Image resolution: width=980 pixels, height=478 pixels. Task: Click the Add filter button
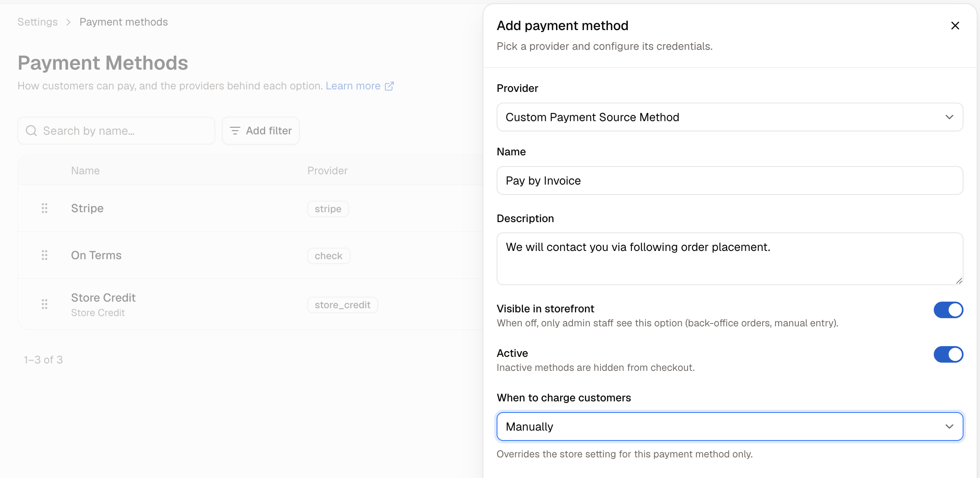coord(261,131)
